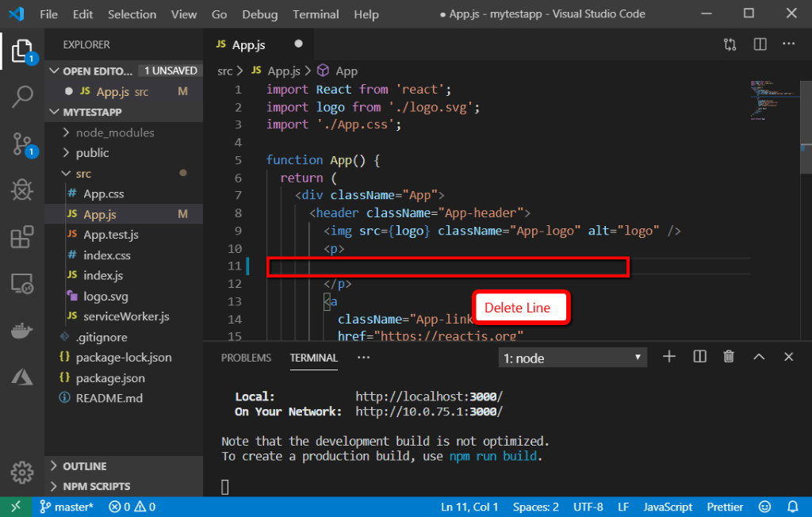Open index.js file
The height and width of the screenshot is (517, 812).
103,276
